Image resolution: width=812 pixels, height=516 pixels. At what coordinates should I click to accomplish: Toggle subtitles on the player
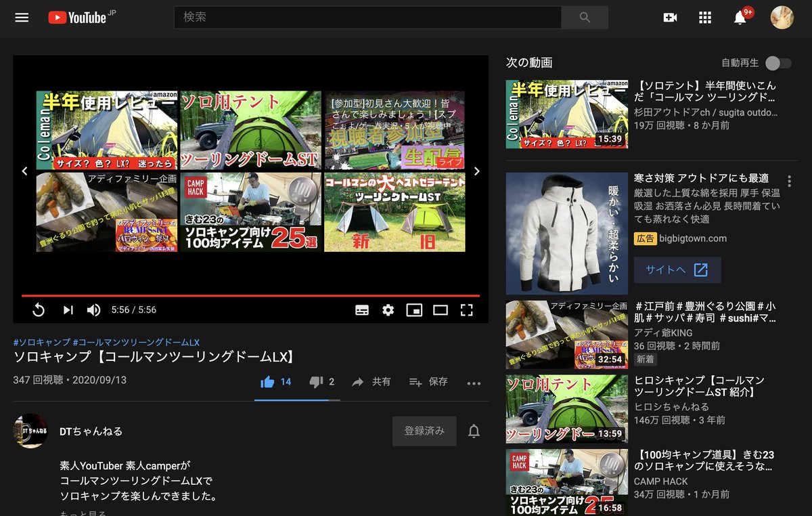[362, 309]
